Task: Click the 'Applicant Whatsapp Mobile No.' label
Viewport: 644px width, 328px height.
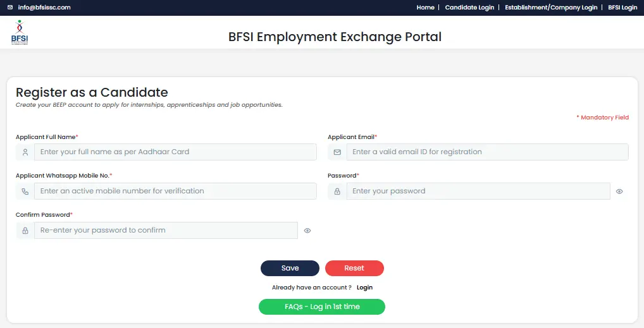Action: 64,176
